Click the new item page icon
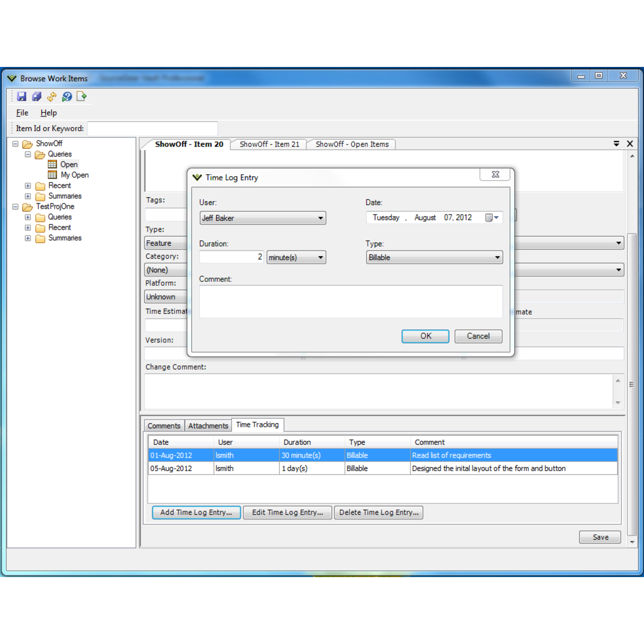The image size is (644, 644). (82, 97)
